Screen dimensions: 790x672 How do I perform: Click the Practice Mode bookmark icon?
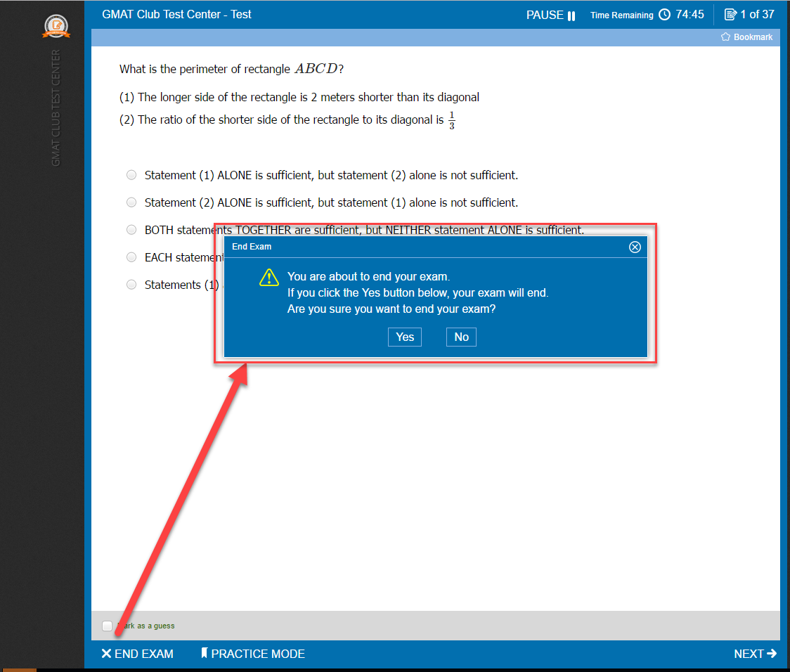(x=205, y=654)
